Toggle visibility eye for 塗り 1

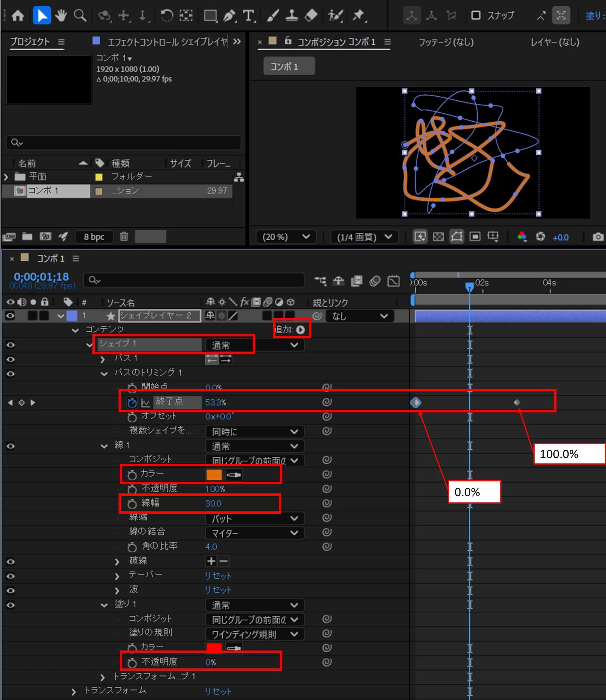point(11,605)
